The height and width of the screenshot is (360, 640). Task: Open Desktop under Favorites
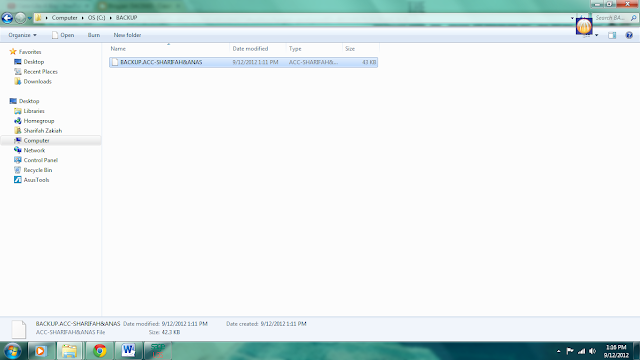[x=33, y=62]
